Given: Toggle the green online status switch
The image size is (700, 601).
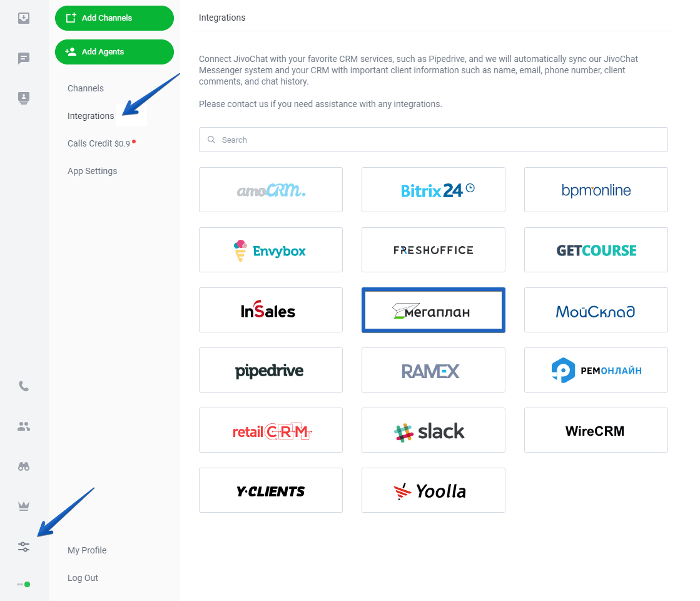Looking at the screenshot, I should click(24, 585).
